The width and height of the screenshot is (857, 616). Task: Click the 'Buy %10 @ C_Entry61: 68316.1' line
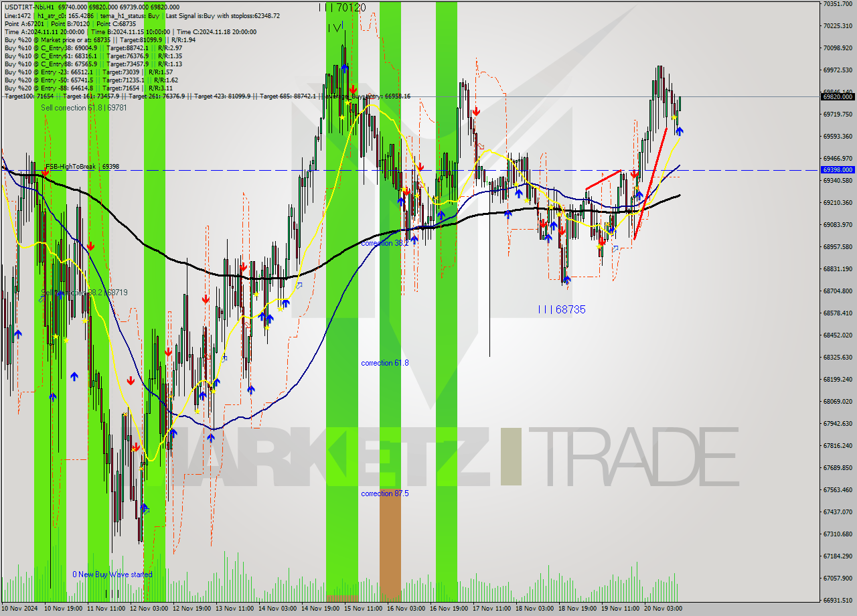[x=93, y=56]
